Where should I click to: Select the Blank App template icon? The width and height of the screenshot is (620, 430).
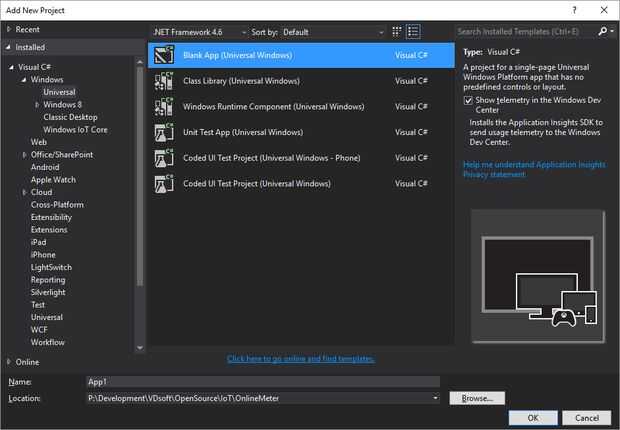pyautogui.click(x=164, y=55)
